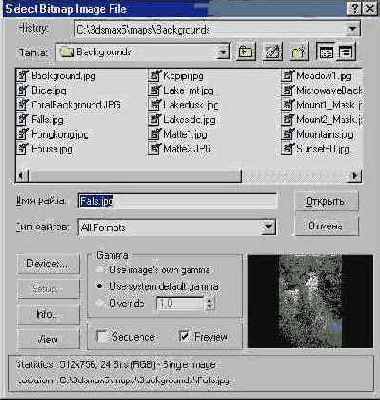Click the file name input field

[x=177, y=201]
